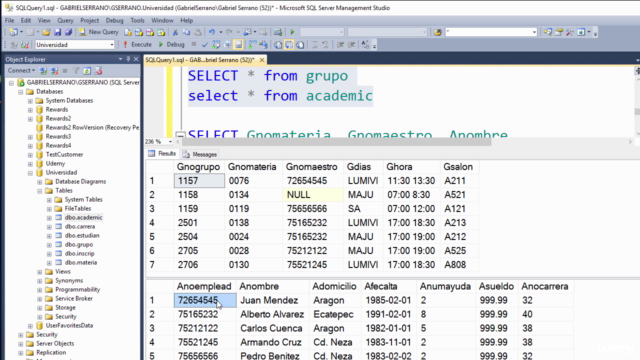Image resolution: width=640 pixels, height=360 pixels.
Task: Click the Gnogrupo column header
Action: 198,167
